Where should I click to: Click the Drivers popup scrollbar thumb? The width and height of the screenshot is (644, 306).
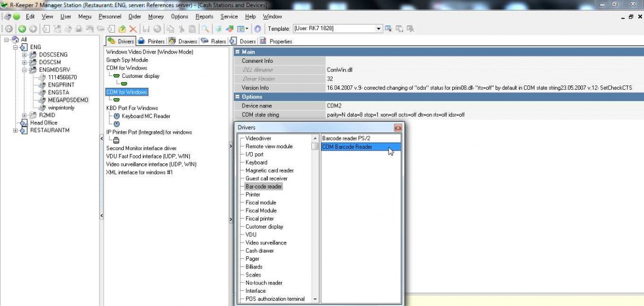315,146
